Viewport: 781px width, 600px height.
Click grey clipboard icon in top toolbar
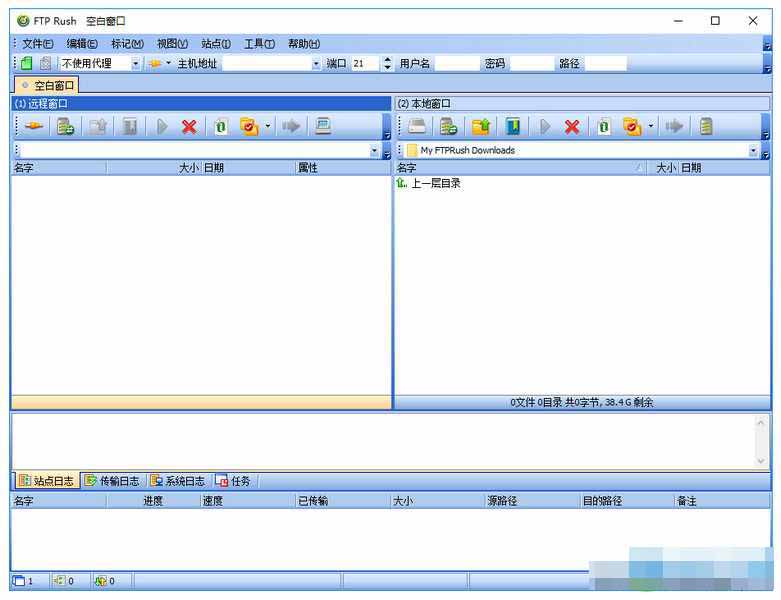tap(45, 63)
